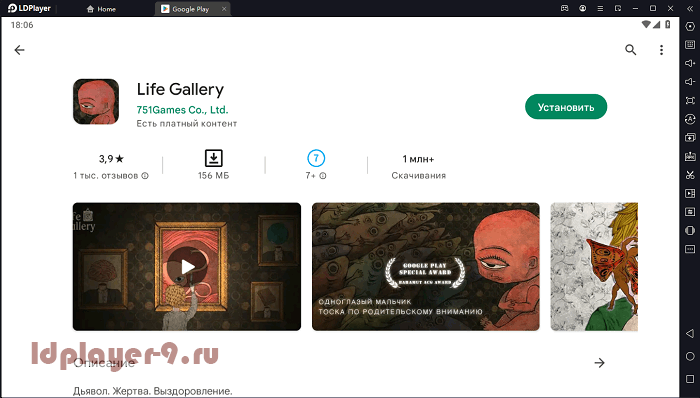Toggle fullscreen icon in sidebar
This screenshot has height=398, width=700.
click(x=690, y=100)
